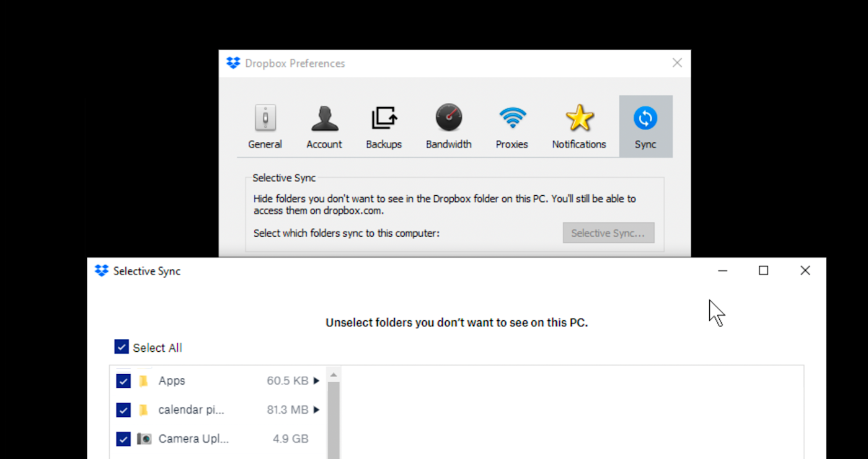This screenshot has height=459, width=868.
Task: Open the General preferences tab
Action: [x=265, y=126]
